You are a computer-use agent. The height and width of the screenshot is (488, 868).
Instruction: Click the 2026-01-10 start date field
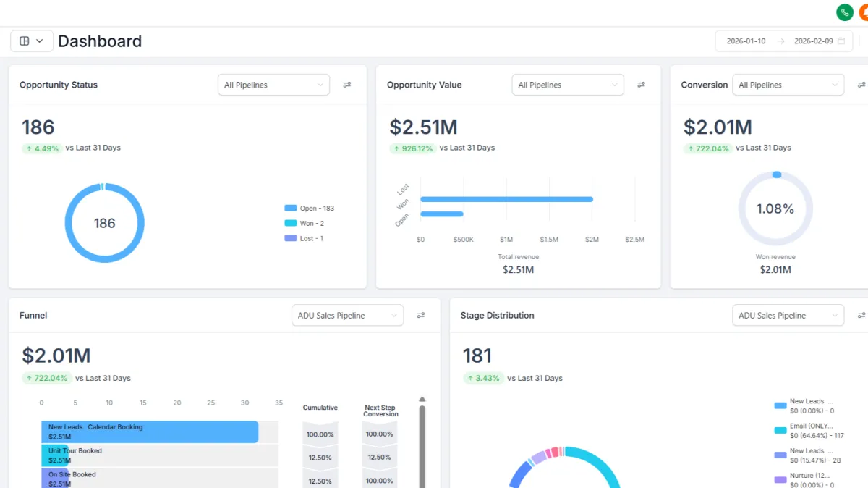[748, 41]
